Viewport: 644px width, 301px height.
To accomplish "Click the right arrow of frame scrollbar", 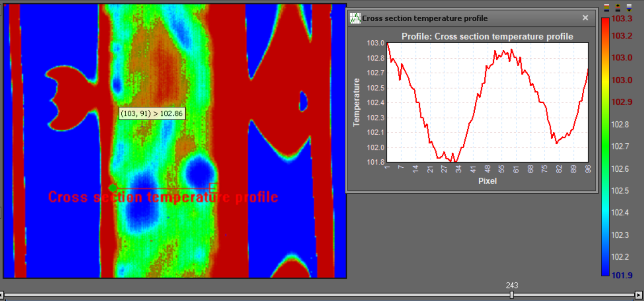I will point(639,295).
